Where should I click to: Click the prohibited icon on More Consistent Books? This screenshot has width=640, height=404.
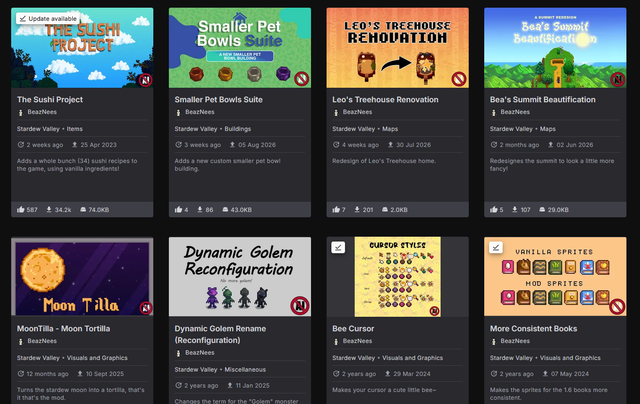(617, 306)
